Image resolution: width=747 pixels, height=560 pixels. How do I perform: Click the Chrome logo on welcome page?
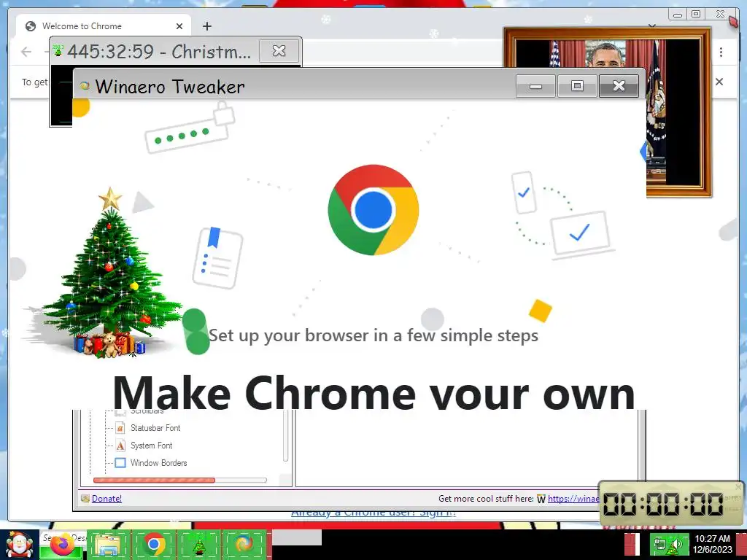click(373, 210)
